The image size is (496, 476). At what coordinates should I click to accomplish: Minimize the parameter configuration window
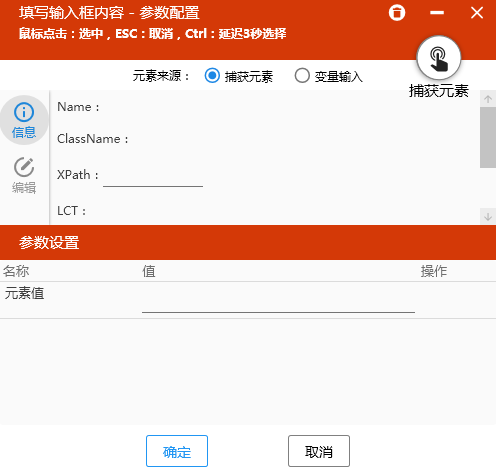(x=437, y=13)
